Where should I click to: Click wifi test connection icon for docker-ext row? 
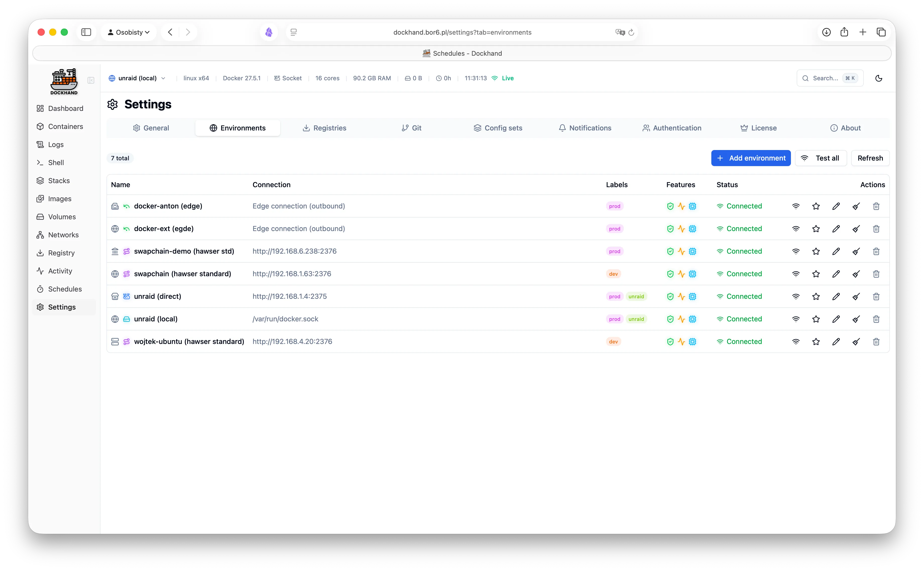click(796, 229)
